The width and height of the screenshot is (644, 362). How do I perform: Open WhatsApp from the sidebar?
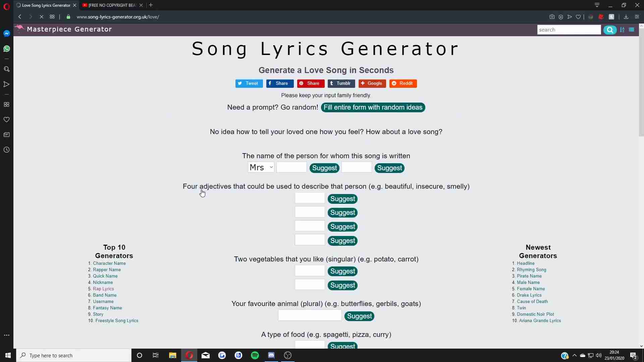tap(6, 49)
